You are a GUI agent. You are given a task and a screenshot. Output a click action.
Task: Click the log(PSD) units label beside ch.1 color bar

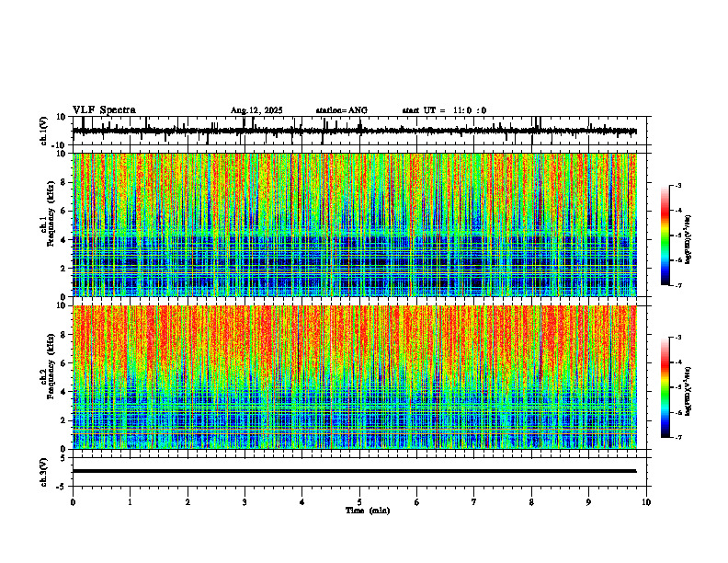pos(688,239)
